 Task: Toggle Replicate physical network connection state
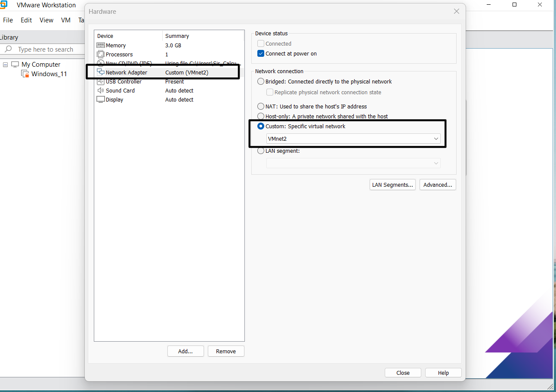[270, 92]
